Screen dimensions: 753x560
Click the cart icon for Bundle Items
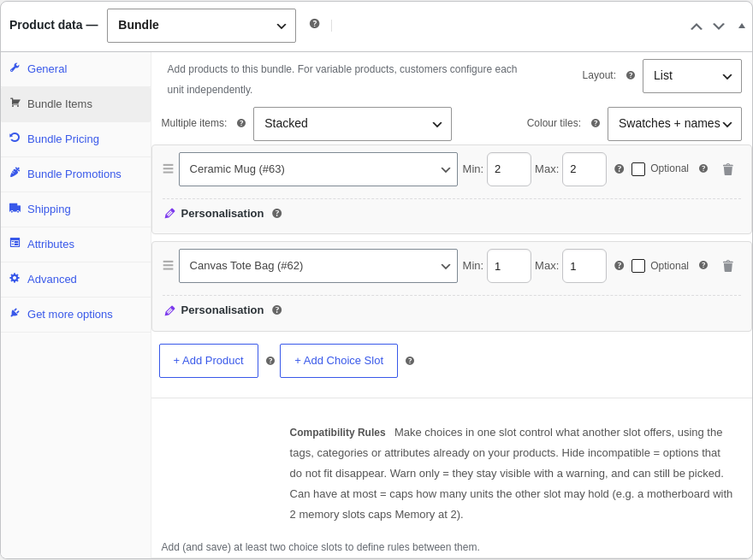[x=15, y=103]
